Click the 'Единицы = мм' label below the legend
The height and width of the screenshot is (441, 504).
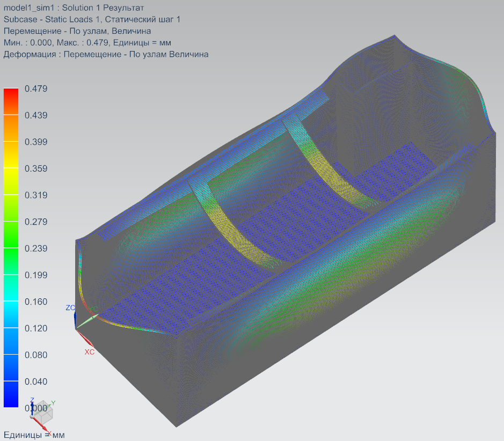(x=34, y=435)
